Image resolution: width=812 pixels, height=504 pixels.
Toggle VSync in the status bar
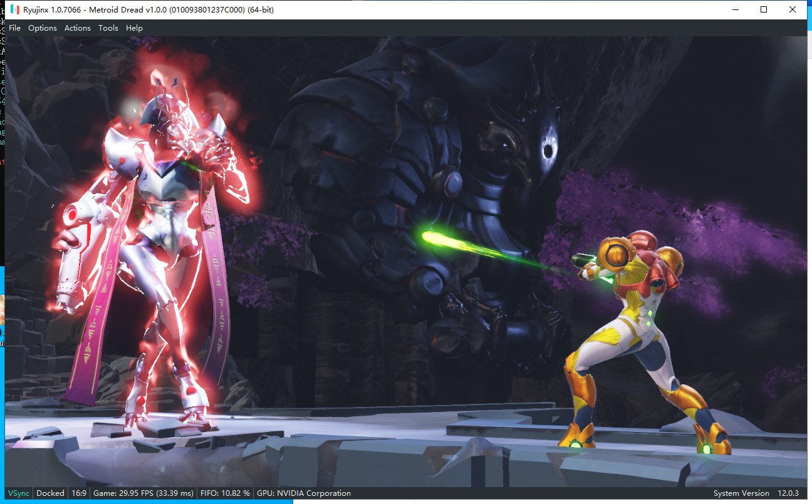18,493
